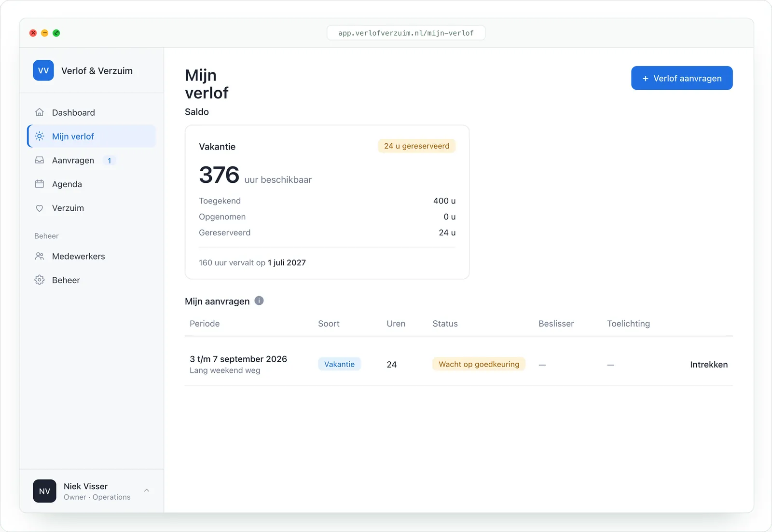Viewport: 772px width, 532px height.
Task: Click the Beheer gear icon
Action: [40, 280]
